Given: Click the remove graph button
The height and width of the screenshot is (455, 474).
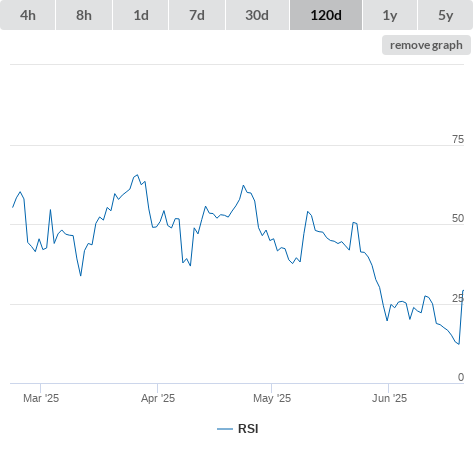Looking at the screenshot, I should 426,45.
